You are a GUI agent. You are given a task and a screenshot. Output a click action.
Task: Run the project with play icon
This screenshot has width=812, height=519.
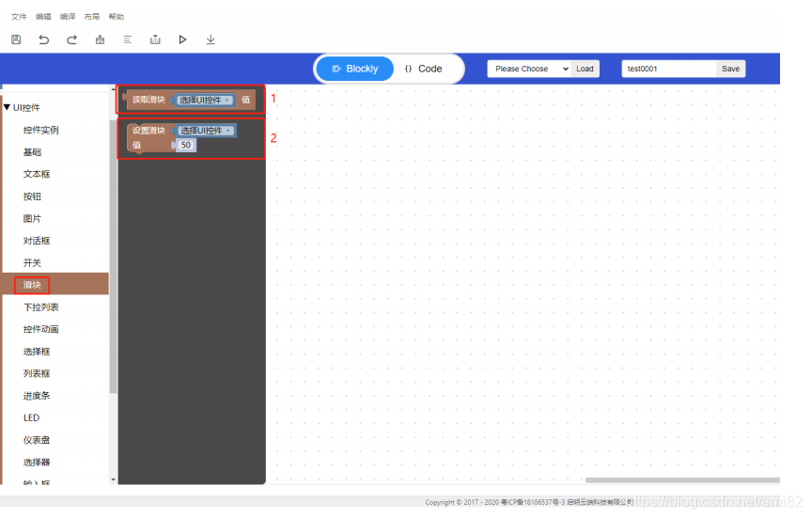coord(182,39)
